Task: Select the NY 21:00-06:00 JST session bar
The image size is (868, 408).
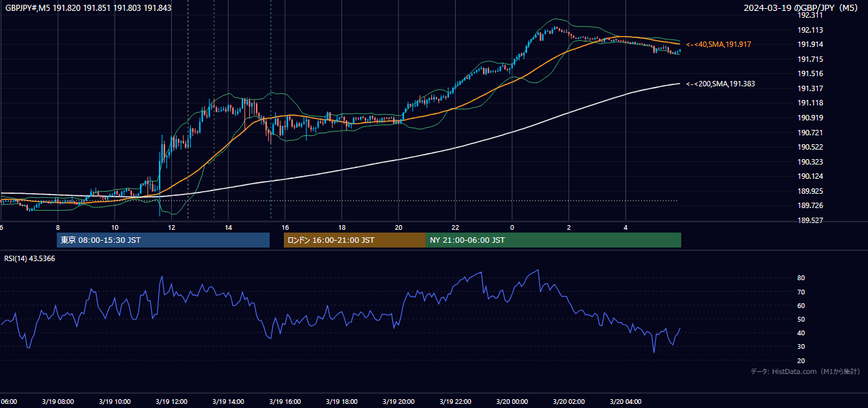Action: [x=554, y=240]
